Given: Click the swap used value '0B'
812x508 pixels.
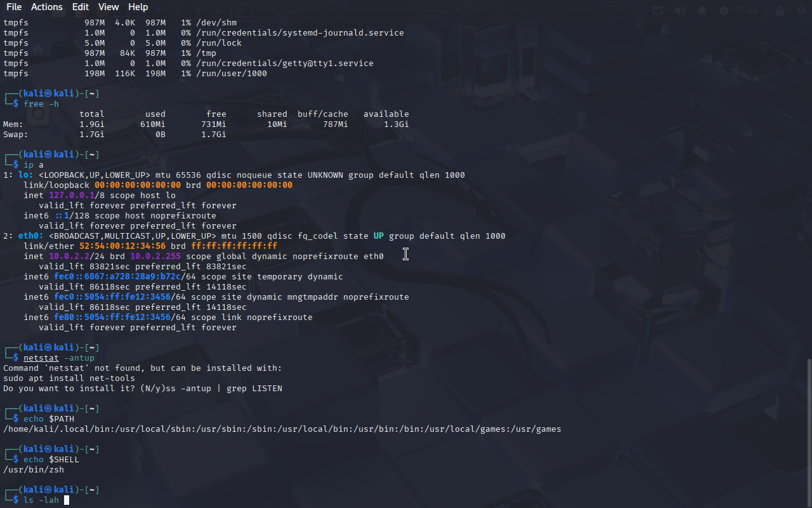Looking at the screenshot, I should [160, 135].
